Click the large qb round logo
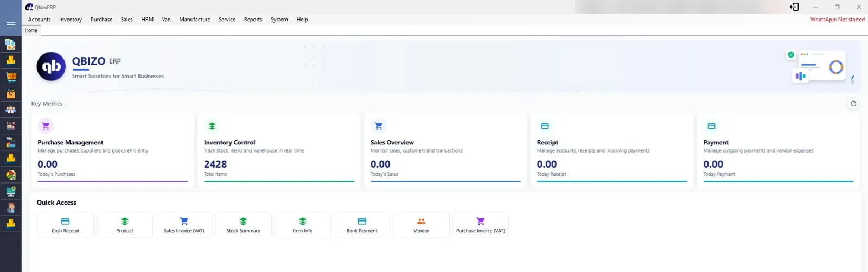868x272 pixels. click(51, 67)
